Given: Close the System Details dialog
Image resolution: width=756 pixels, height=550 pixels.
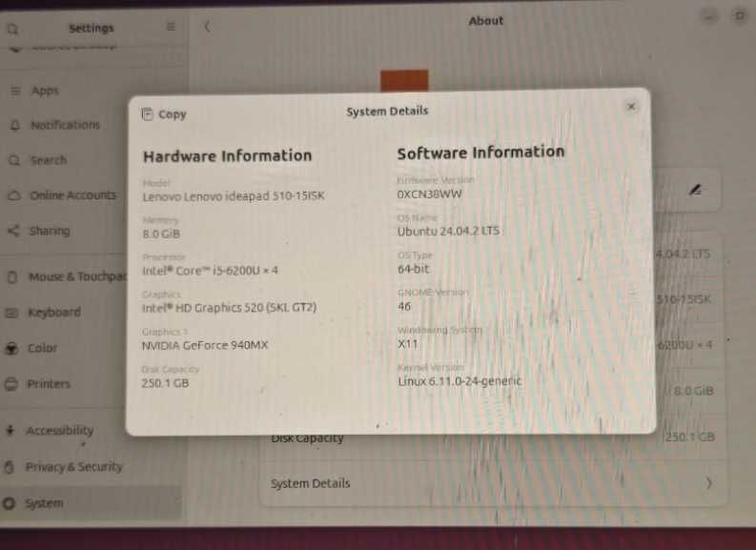Looking at the screenshot, I should point(631,106).
